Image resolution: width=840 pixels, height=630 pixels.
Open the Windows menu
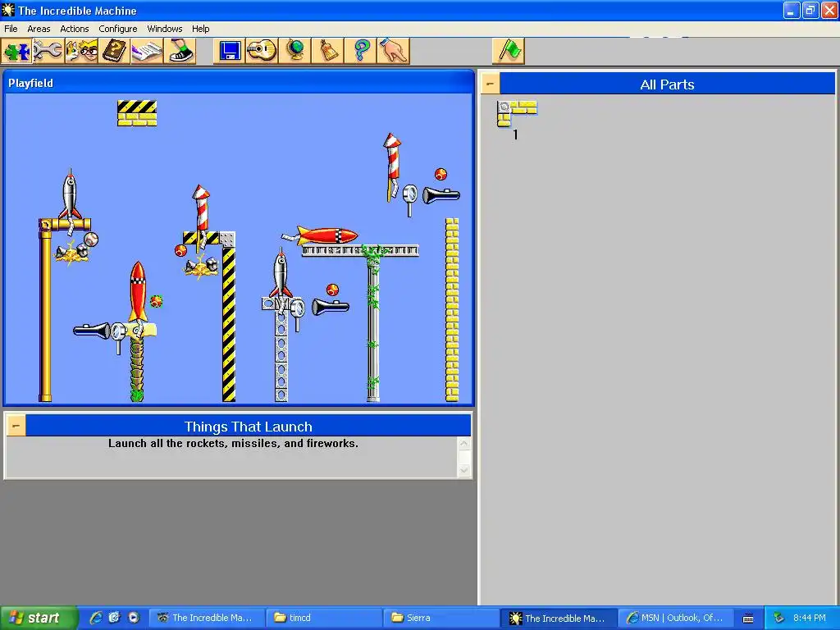(164, 29)
